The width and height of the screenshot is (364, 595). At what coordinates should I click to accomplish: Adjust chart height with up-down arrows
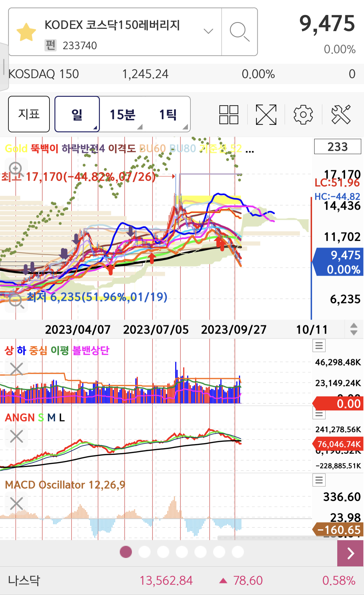point(354,329)
